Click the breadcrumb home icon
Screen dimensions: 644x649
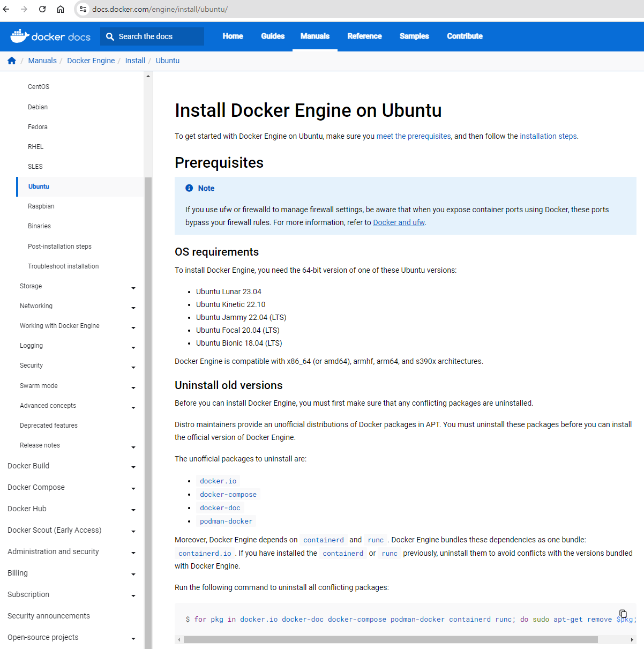[12, 61]
